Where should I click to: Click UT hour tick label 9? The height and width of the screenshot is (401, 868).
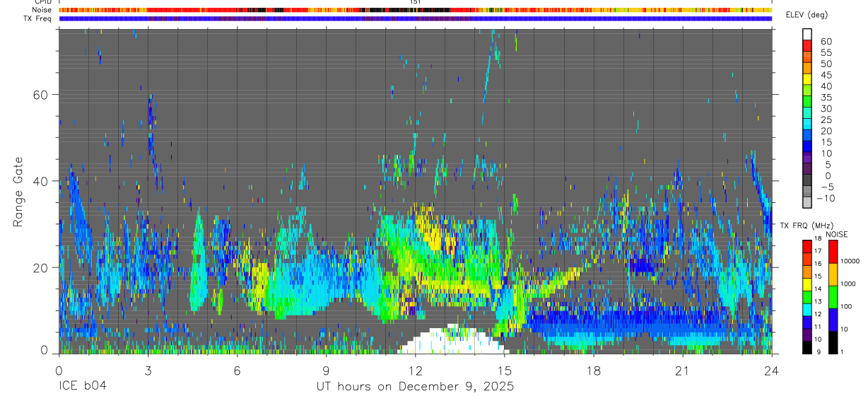326,370
